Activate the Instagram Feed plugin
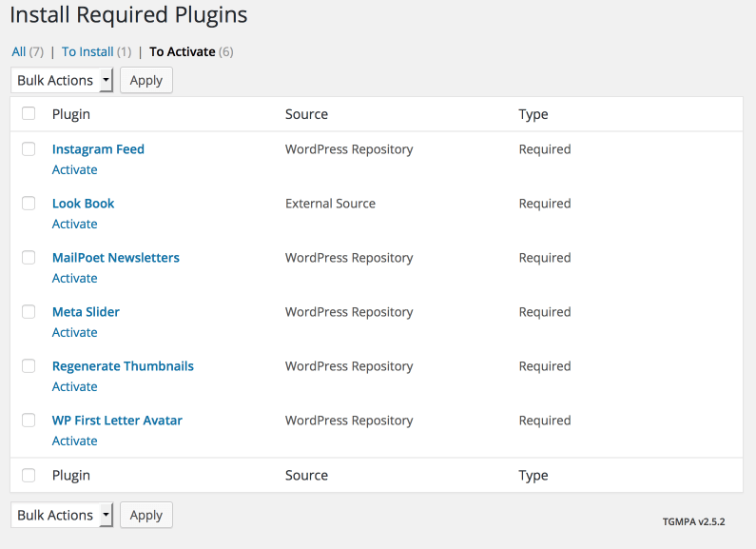756x549 pixels. pyautogui.click(x=75, y=169)
